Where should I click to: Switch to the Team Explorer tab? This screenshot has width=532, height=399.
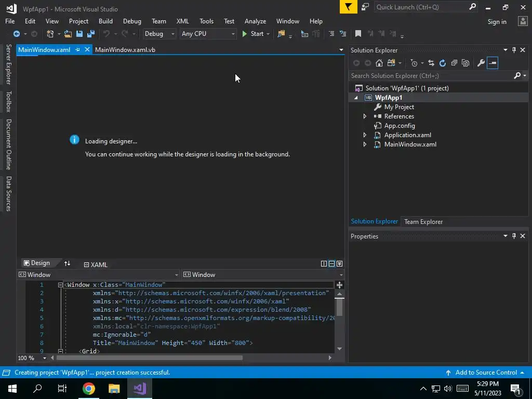423,221
